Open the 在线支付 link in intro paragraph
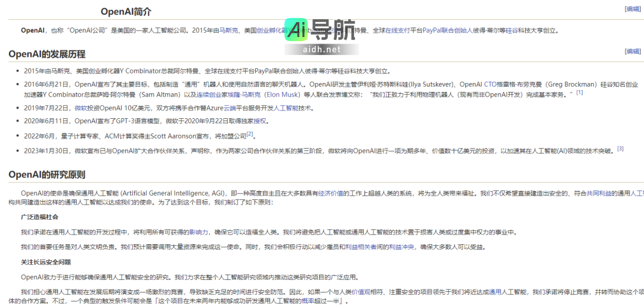This screenshot has height=308, width=644. [398, 30]
